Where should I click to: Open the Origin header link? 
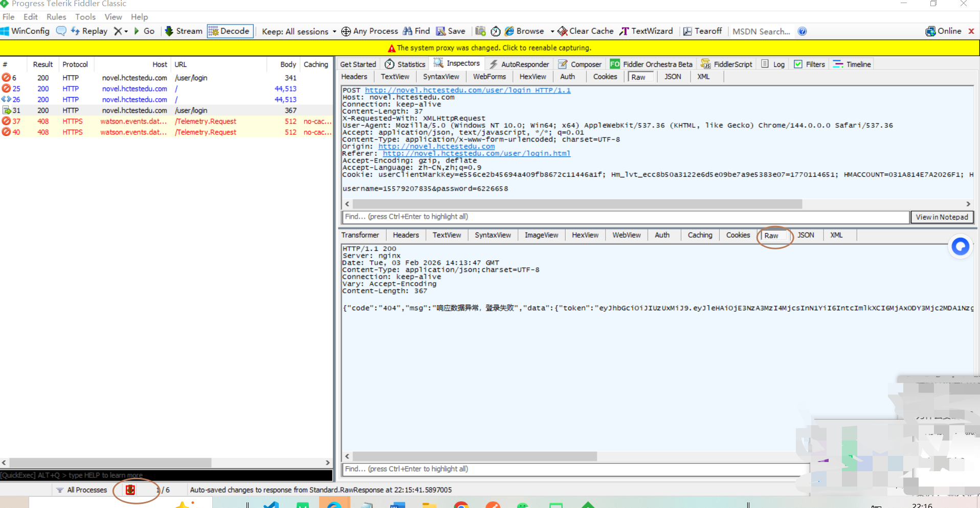[436, 146]
